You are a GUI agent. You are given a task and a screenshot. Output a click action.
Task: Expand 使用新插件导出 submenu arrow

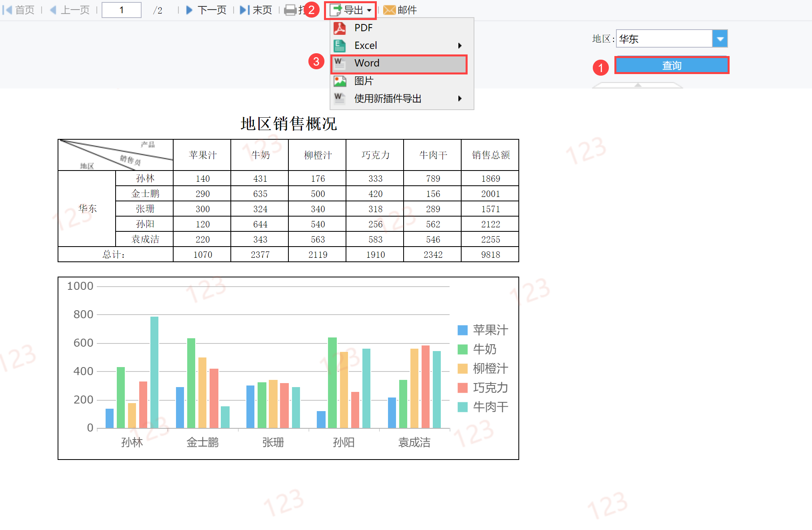[460, 98]
